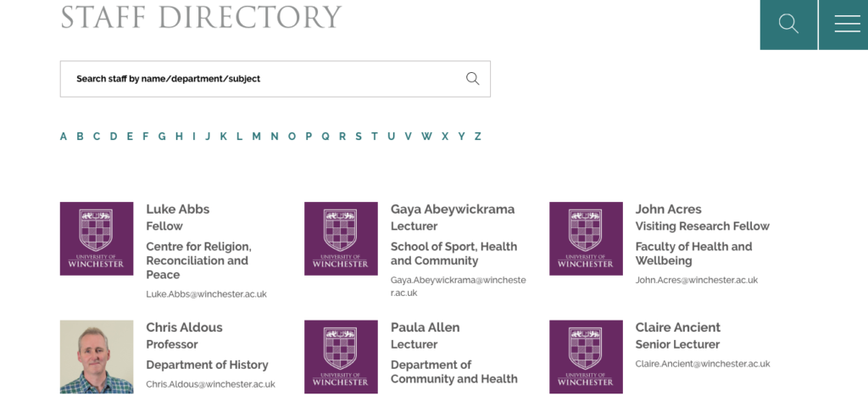Click Gaya Abeywickrama's Winchester logo thumbnail
This screenshot has height=402, width=868.
pyautogui.click(x=341, y=238)
